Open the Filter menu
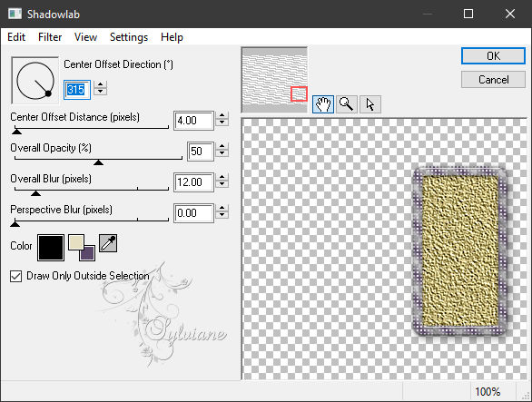Viewport: 532px width, 402px height. point(50,36)
